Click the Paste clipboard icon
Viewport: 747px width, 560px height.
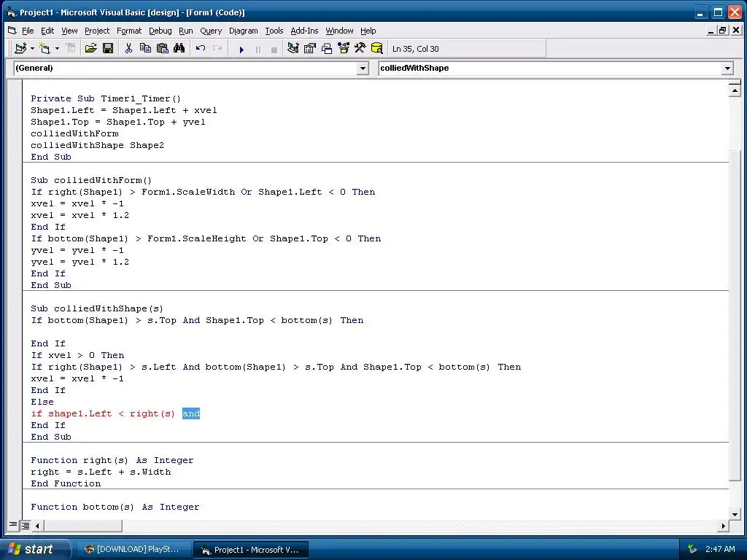pos(163,48)
